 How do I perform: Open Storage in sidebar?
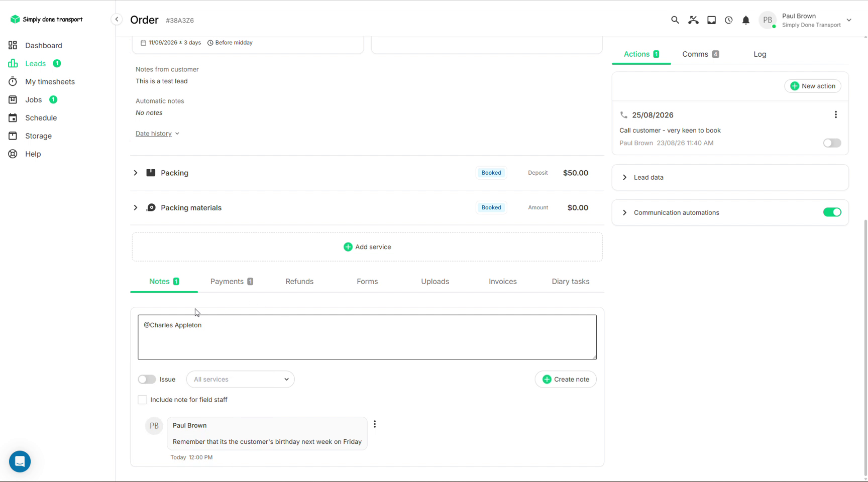[39, 136]
